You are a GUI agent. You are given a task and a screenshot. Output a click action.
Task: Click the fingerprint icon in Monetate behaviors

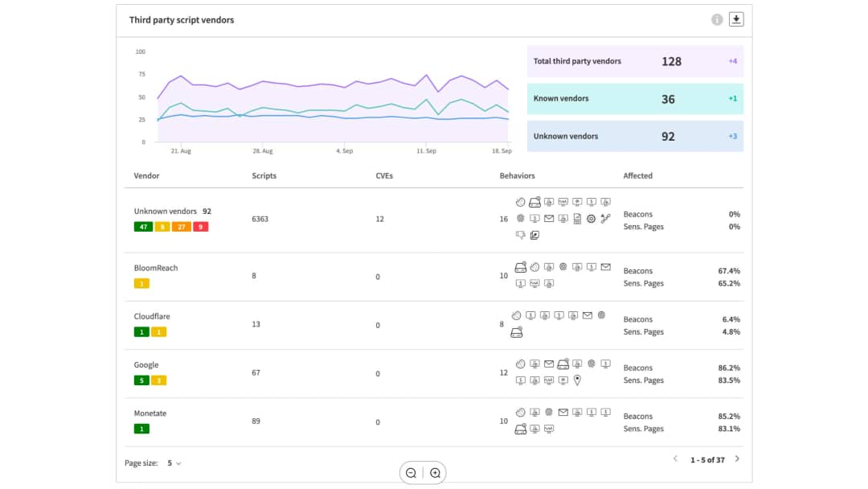pos(549,413)
